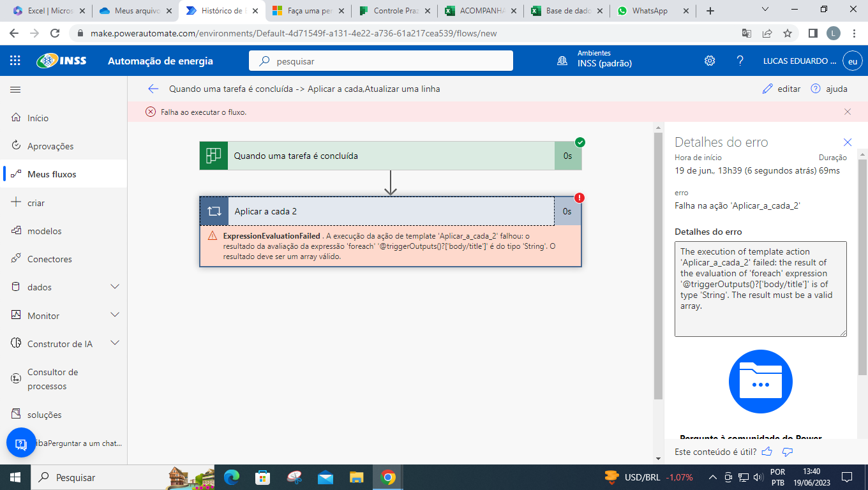The height and width of the screenshot is (490, 868).
Task: Open the chatbot floating button
Action: point(21,443)
